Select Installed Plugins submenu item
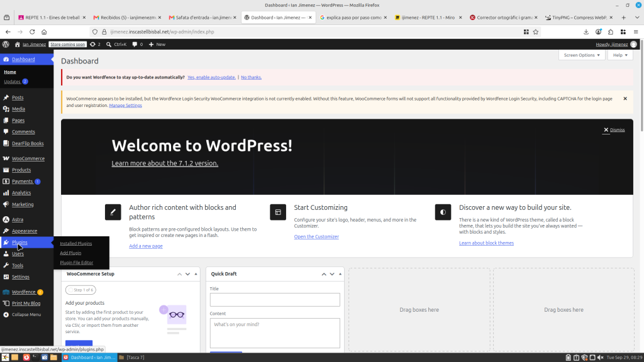Image resolution: width=644 pixels, height=362 pixels. point(76,243)
